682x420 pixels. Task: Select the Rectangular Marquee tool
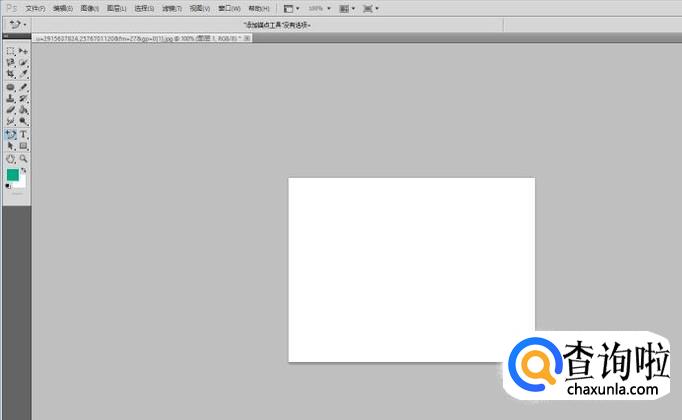[10, 51]
